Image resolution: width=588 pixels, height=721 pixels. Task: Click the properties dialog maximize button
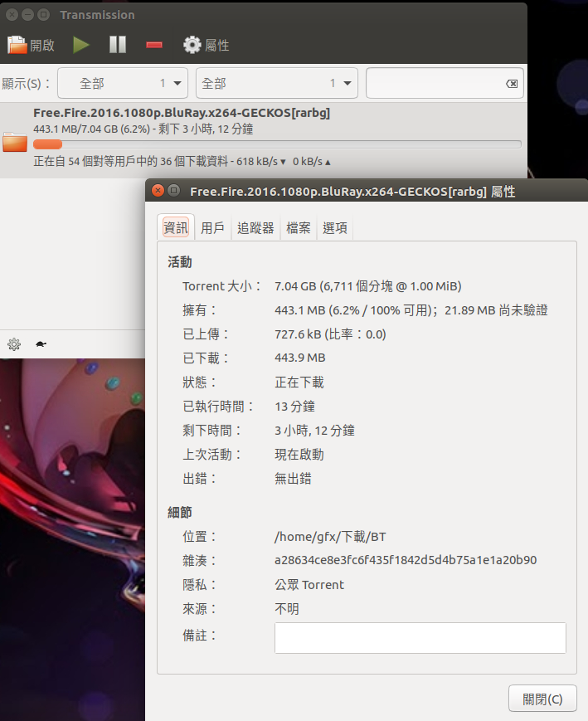(x=174, y=190)
